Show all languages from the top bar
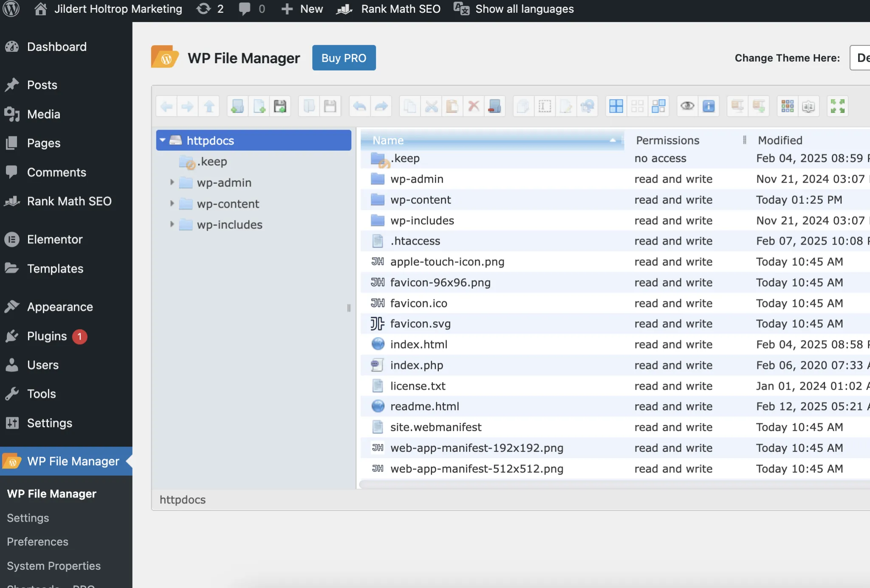 click(x=524, y=8)
